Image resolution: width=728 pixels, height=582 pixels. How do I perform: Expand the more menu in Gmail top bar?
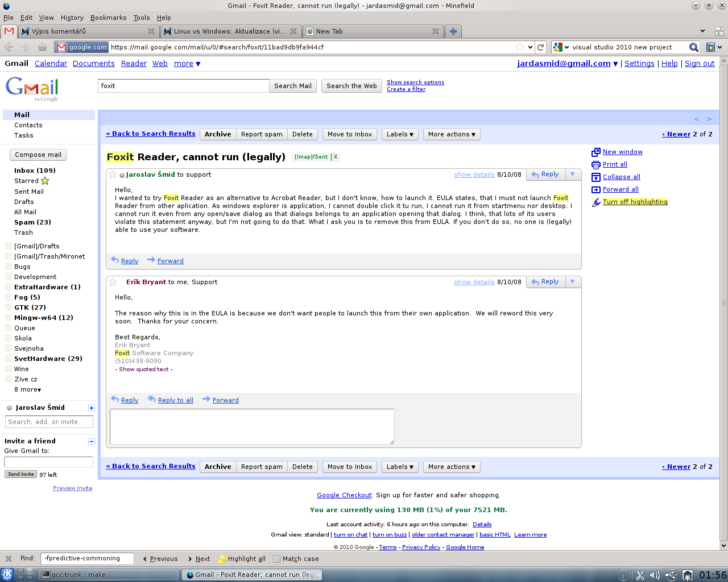pos(187,64)
